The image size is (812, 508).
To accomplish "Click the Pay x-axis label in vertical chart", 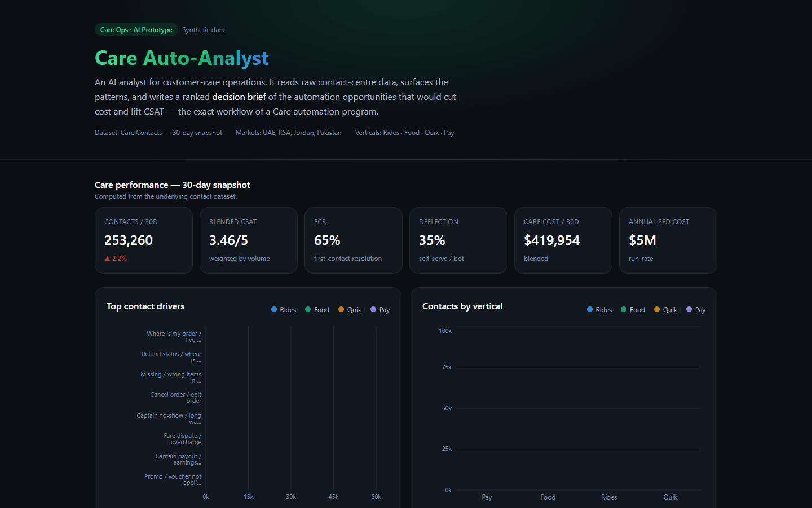I will click(487, 497).
